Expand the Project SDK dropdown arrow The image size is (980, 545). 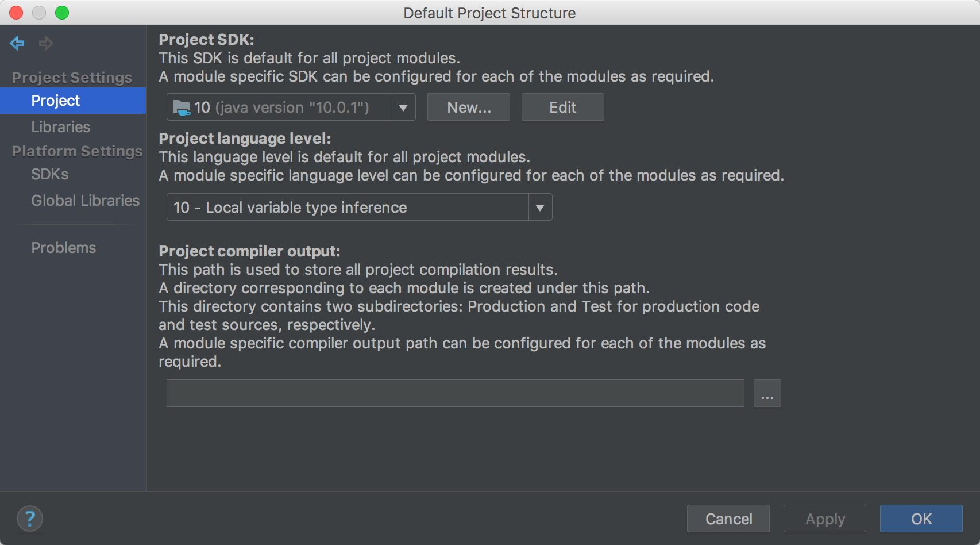403,108
